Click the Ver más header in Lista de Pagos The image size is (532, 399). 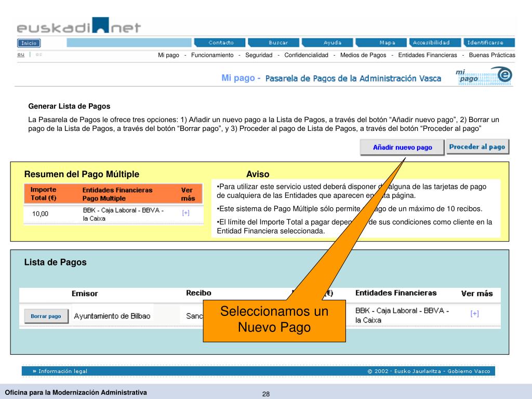(477, 294)
